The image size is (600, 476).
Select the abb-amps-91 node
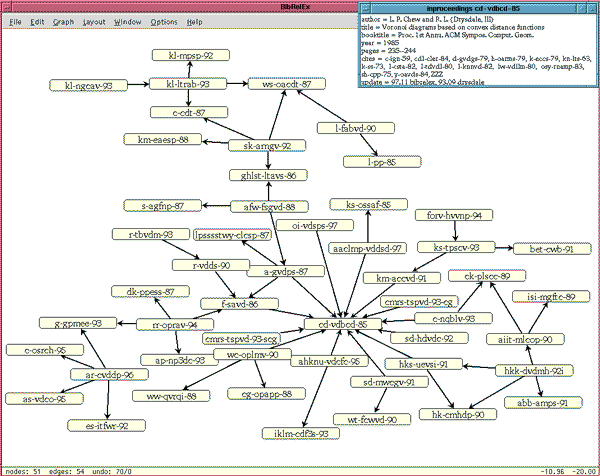543,403
